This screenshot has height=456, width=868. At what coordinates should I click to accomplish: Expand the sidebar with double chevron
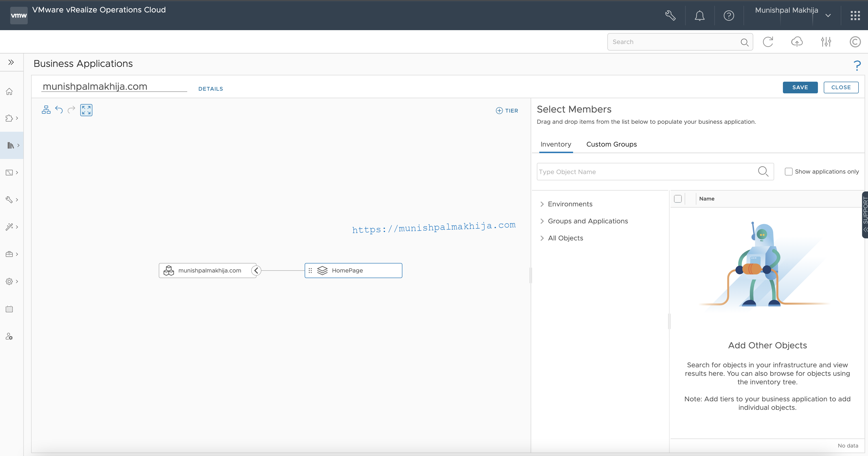tap(11, 62)
